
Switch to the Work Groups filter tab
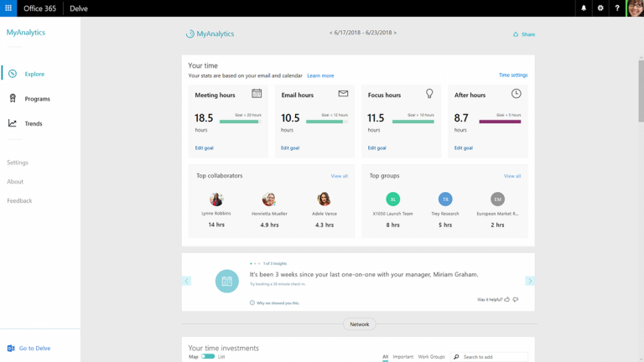(431, 357)
